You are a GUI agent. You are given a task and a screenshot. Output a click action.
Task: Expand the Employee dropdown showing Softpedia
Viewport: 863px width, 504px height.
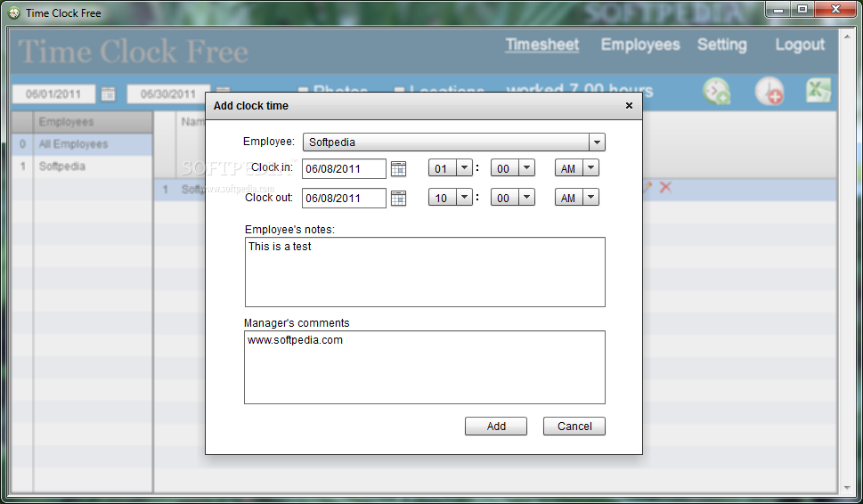(597, 142)
